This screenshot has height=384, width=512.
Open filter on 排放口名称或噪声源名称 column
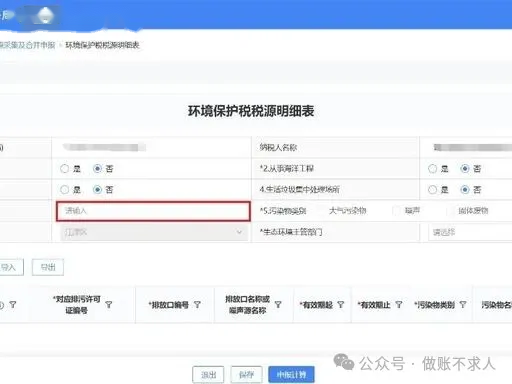[278, 305]
